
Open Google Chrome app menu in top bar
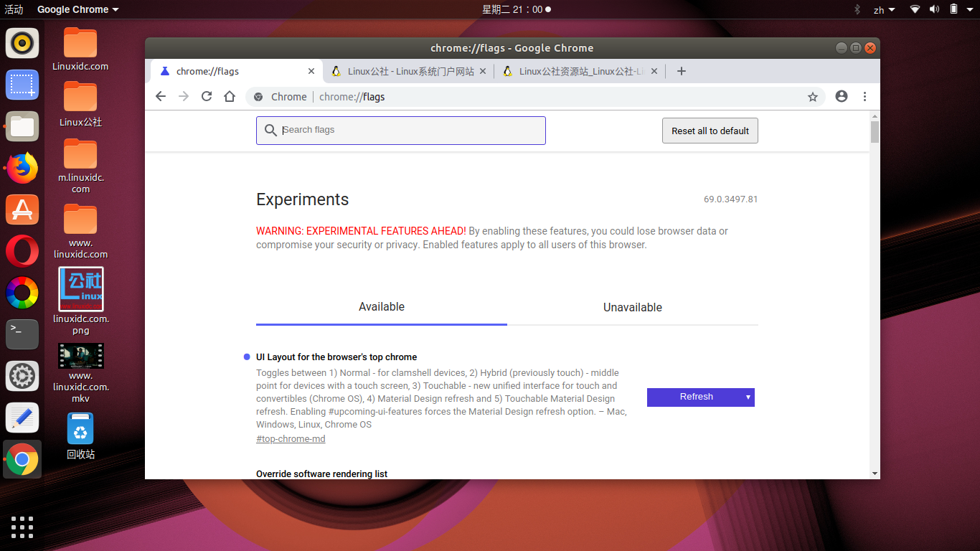tap(77, 9)
